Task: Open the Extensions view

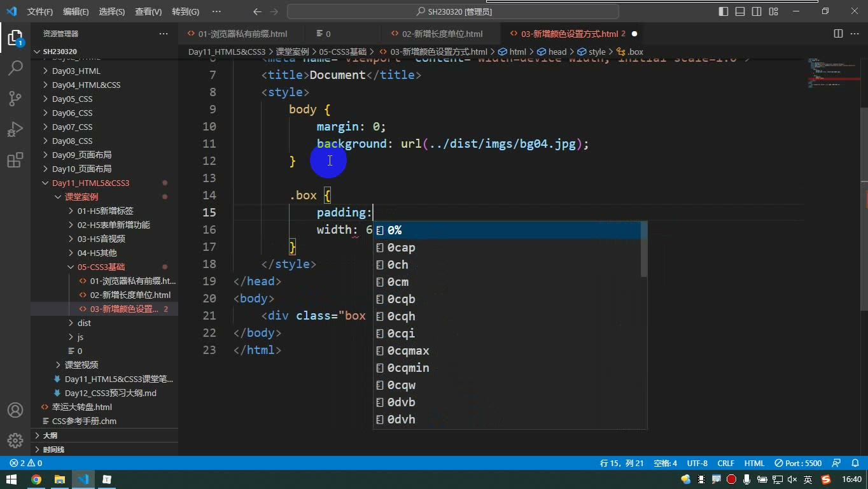Action: tap(15, 160)
